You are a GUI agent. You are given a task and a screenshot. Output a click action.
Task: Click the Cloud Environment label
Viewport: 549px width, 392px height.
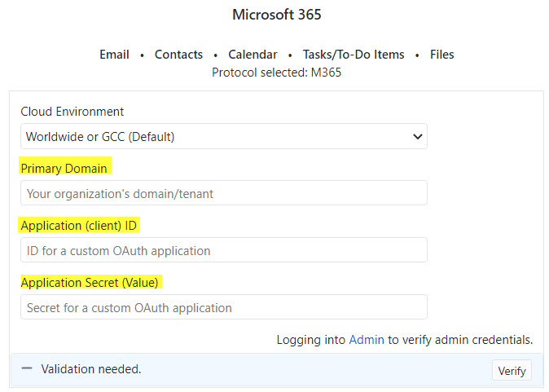click(x=72, y=112)
